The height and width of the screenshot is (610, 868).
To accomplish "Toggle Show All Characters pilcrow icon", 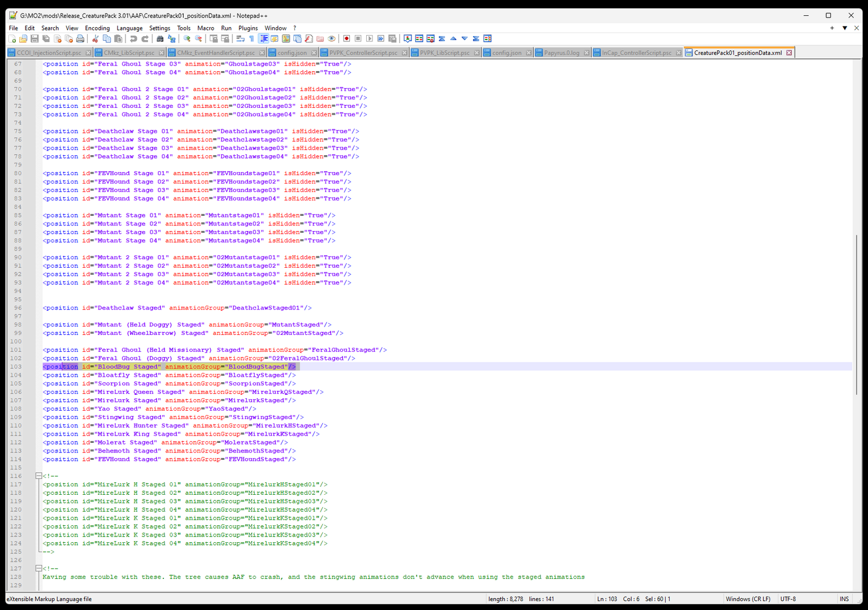I will 251,39.
